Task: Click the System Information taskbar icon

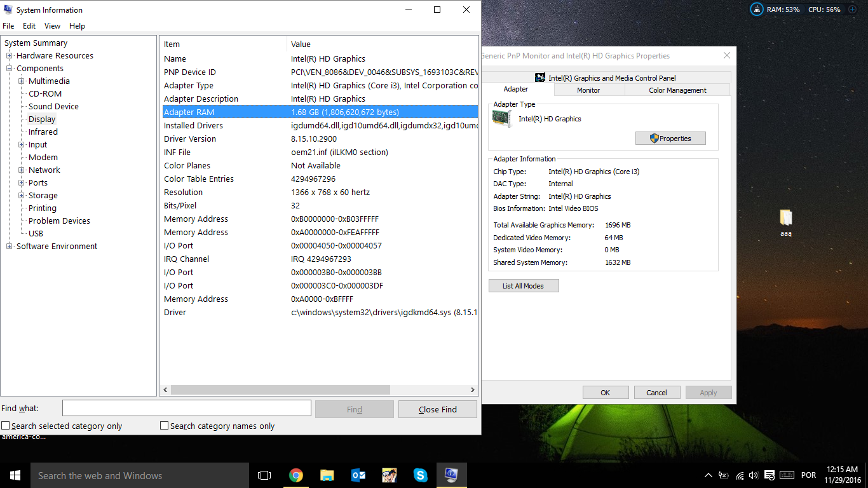Action: 452,475
